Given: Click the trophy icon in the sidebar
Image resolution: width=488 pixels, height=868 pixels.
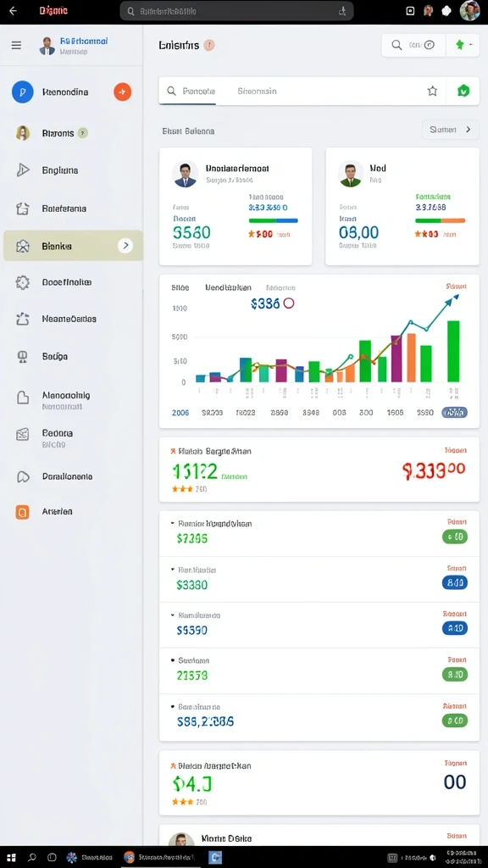Looking at the screenshot, I should (x=23, y=357).
